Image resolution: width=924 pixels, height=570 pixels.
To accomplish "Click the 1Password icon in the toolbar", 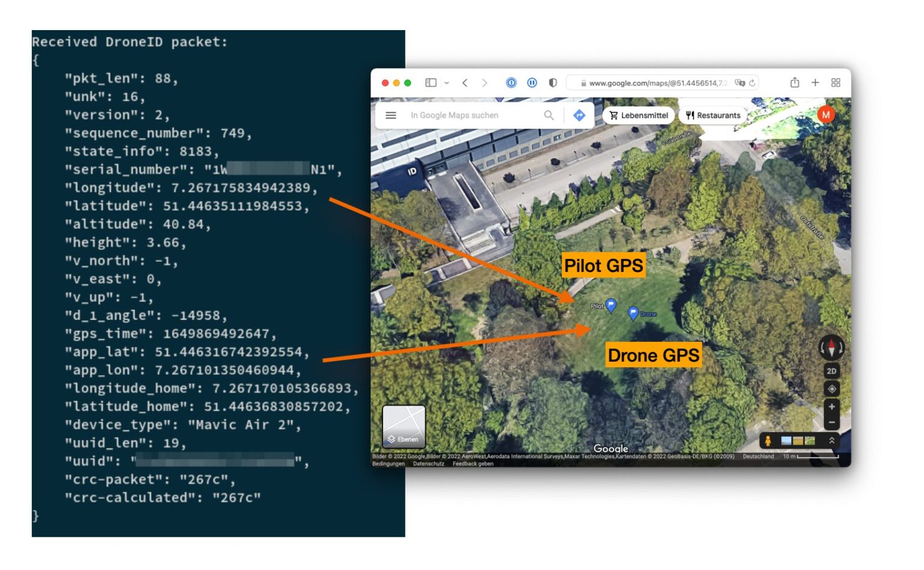I will coord(511,82).
